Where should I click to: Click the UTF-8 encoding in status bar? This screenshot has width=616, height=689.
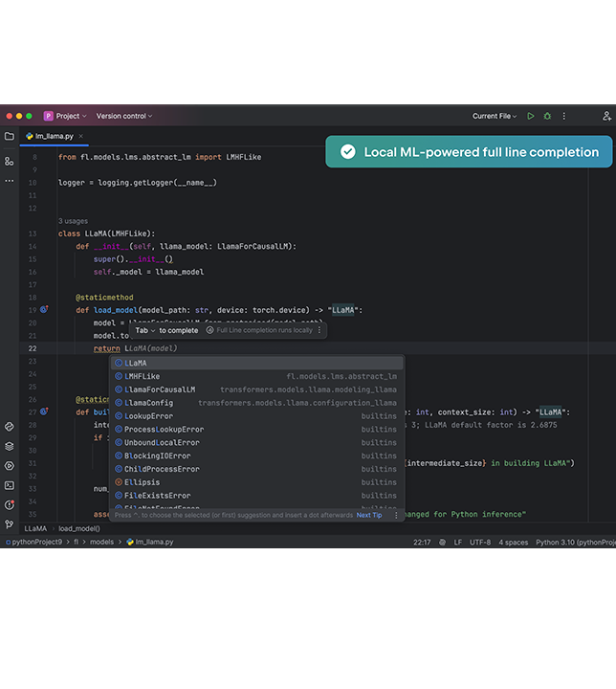(479, 542)
